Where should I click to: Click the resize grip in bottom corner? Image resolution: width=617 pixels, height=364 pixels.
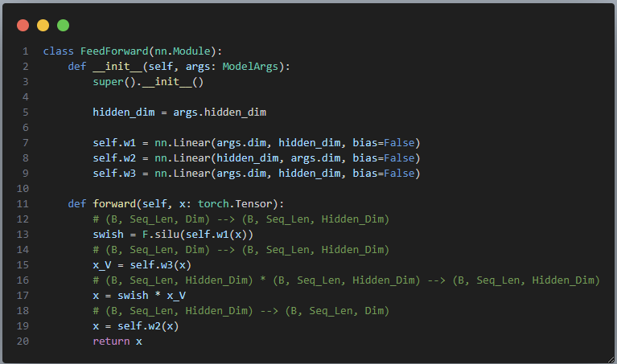(x=611, y=359)
